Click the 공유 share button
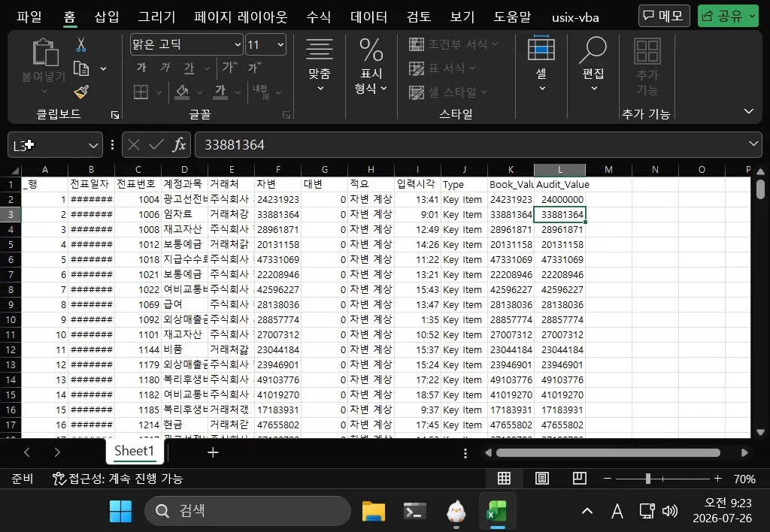 click(x=728, y=17)
